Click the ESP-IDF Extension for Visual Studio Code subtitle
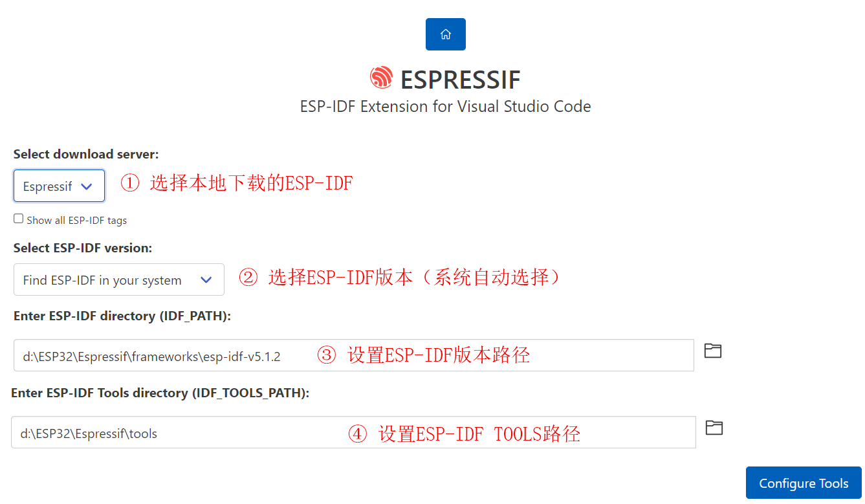The width and height of the screenshot is (865, 504). pyautogui.click(x=445, y=106)
